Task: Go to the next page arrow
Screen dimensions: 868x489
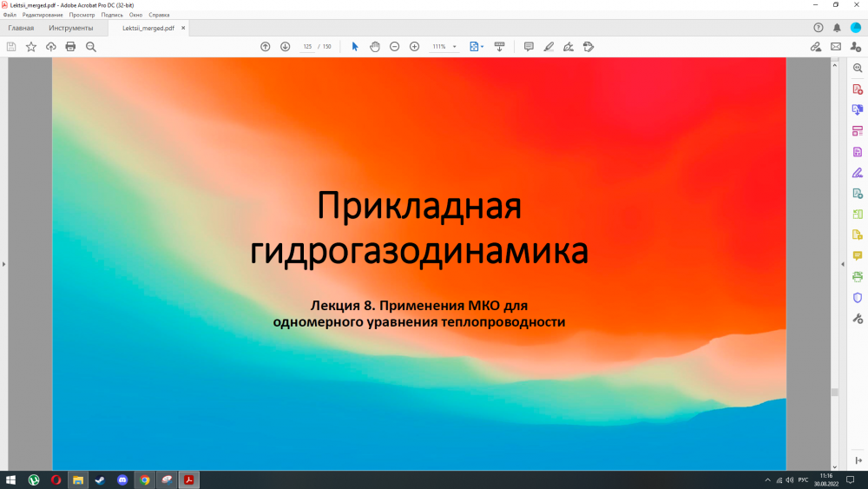Action: [285, 46]
